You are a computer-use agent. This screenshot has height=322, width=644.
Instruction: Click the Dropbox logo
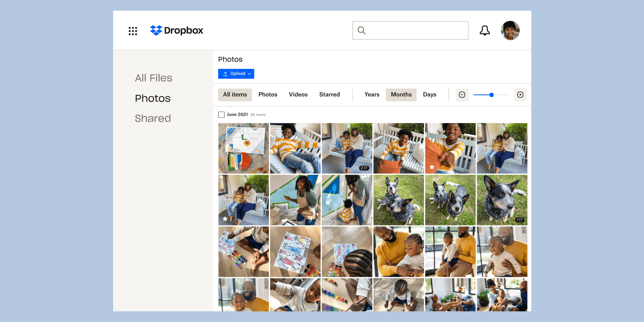coord(176,30)
